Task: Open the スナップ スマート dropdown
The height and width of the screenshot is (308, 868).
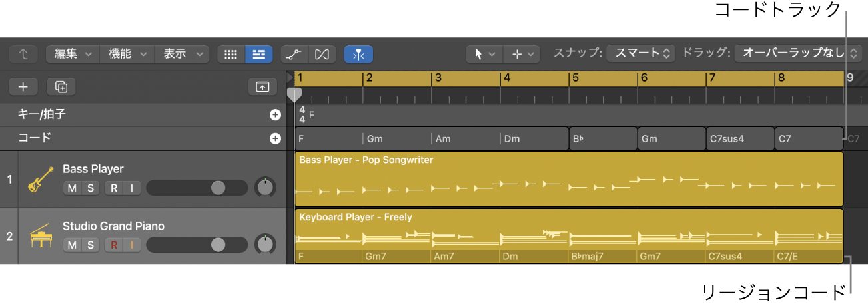Action: pyautogui.click(x=641, y=53)
